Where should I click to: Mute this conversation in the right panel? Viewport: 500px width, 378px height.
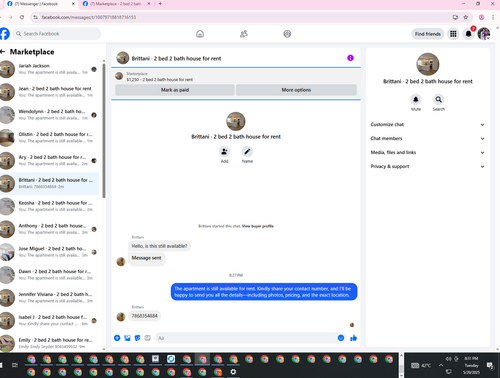click(416, 99)
